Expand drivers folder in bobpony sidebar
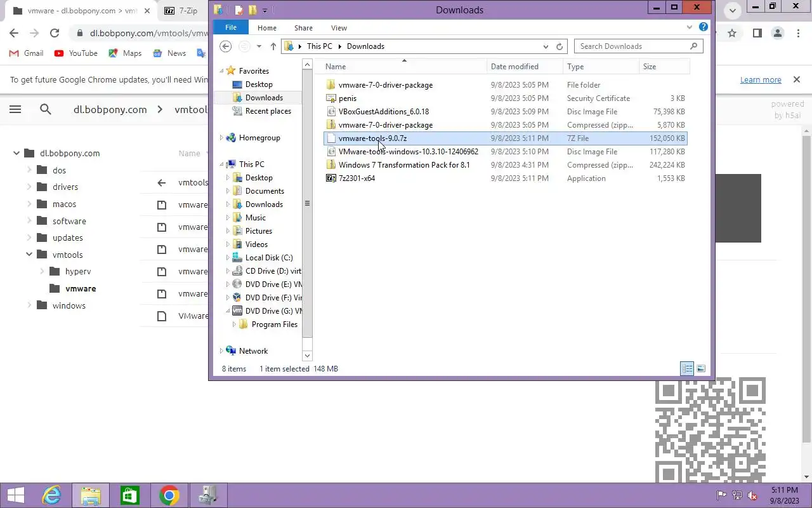The width and height of the screenshot is (812, 508). coord(29,187)
